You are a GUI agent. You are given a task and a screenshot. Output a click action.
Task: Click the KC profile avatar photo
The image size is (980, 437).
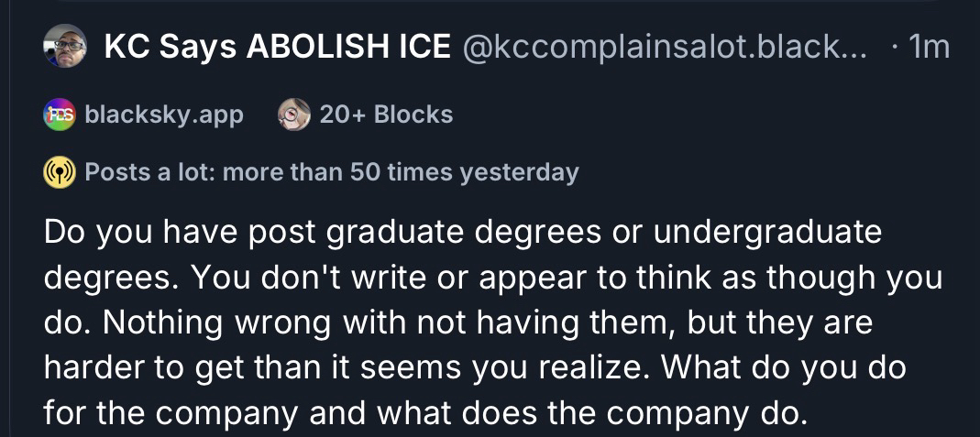64,46
